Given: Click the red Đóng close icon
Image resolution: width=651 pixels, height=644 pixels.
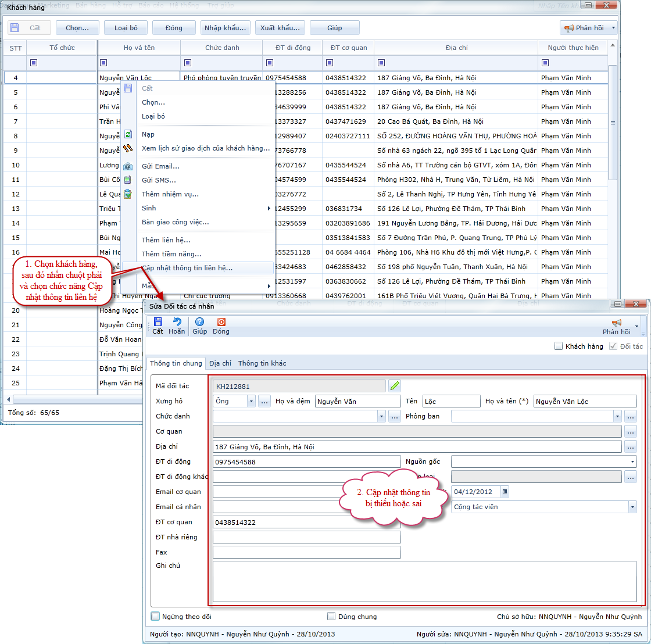Looking at the screenshot, I should tap(221, 323).
